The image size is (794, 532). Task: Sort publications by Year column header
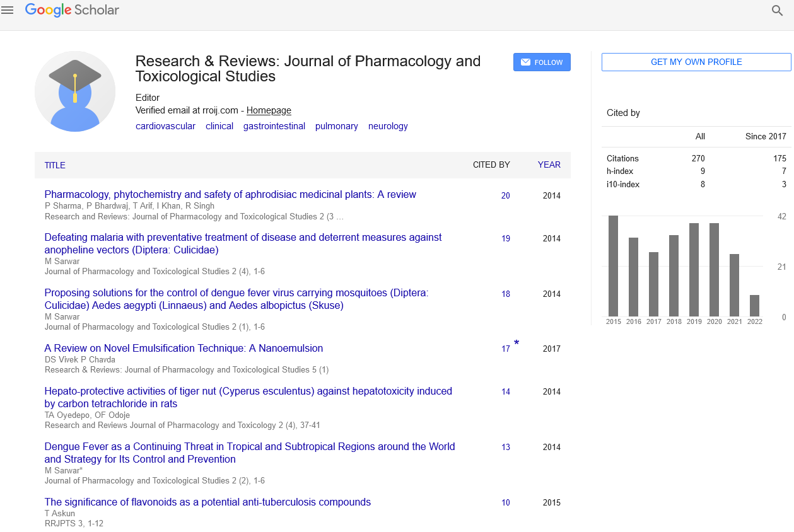point(549,165)
